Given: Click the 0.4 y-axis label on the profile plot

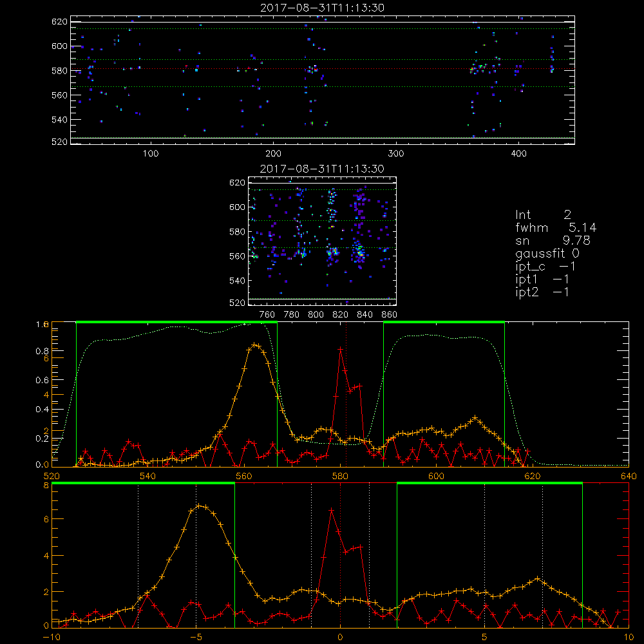Looking at the screenshot, I should [42, 410].
